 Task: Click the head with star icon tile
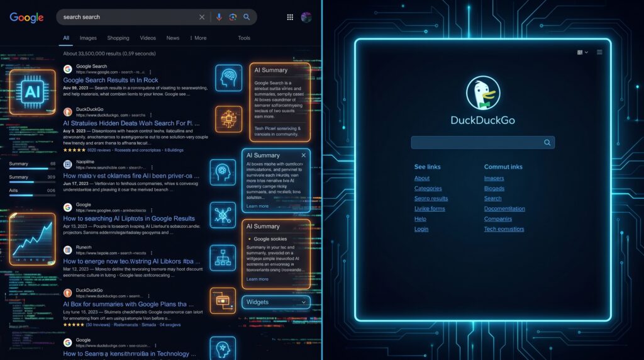223,348
